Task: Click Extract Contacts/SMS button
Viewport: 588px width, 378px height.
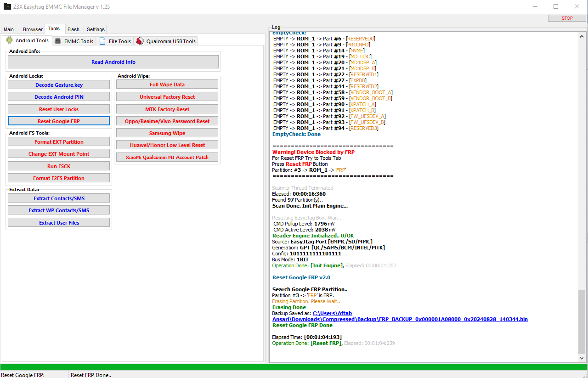Action: coord(59,198)
